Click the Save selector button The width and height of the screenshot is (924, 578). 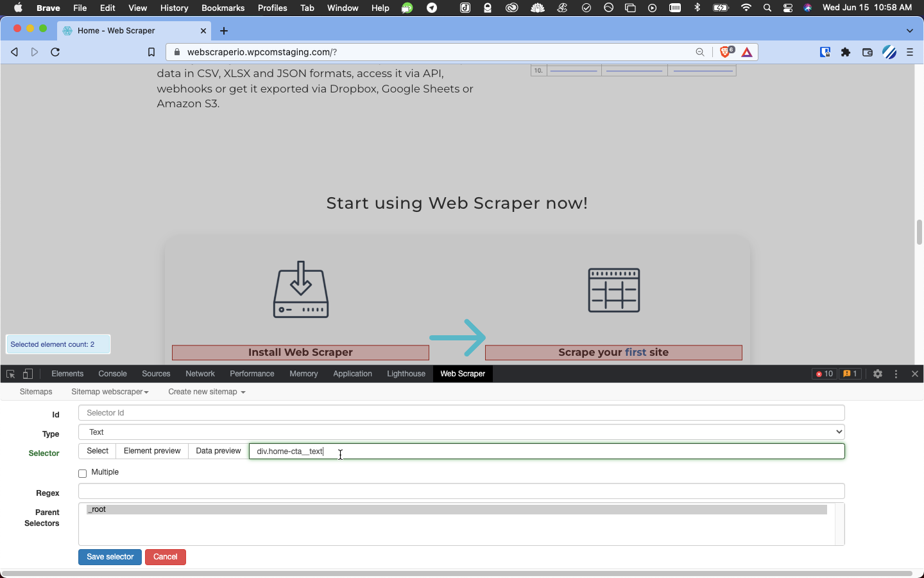tap(110, 557)
